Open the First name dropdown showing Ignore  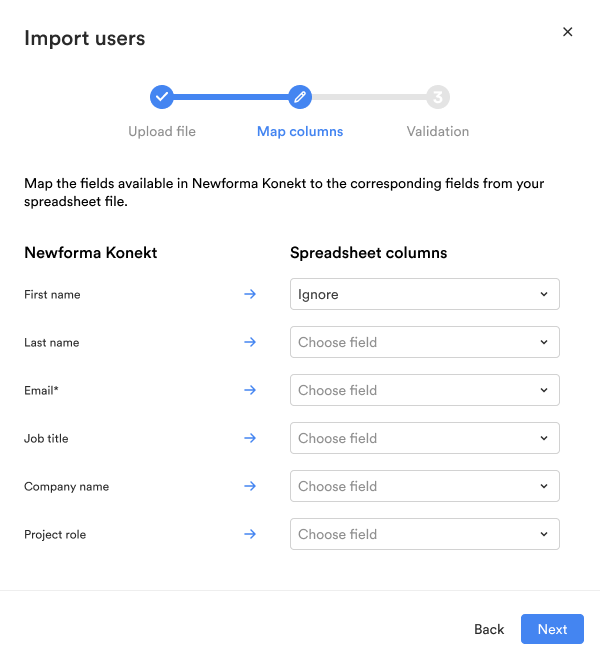(424, 294)
